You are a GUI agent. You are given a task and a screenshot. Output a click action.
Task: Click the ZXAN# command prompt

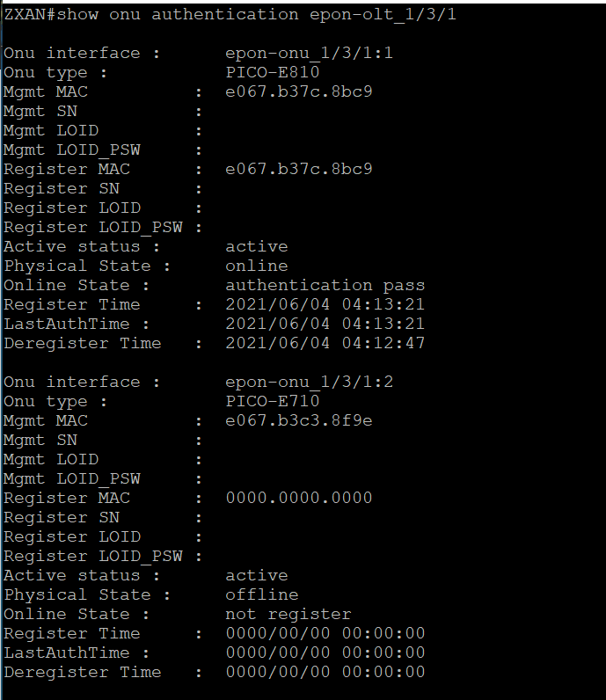pos(28,14)
